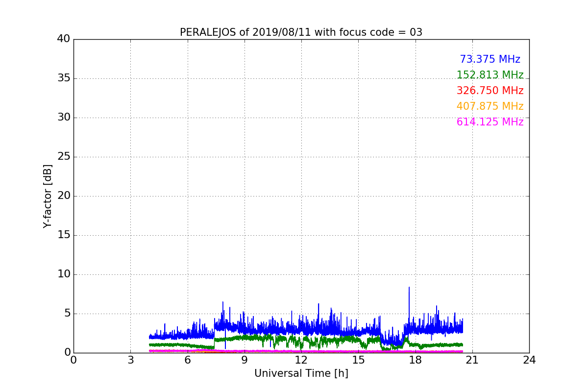
Task: Click y-axis tick label 40
Action: click(x=64, y=39)
